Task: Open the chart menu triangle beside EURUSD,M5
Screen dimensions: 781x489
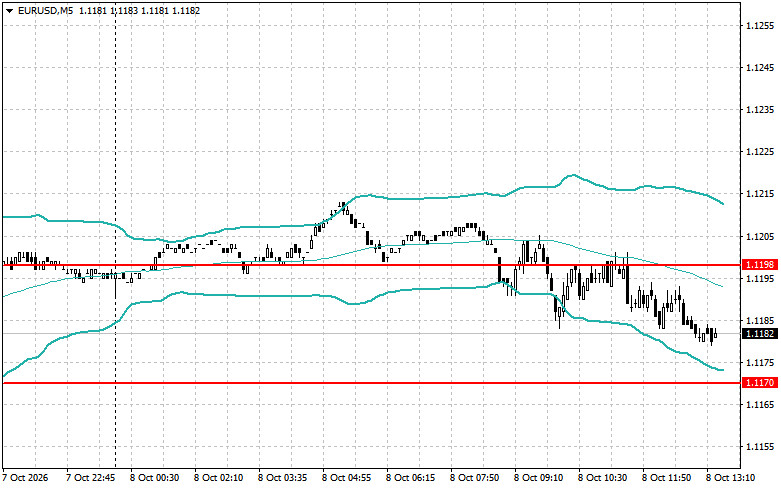Action: click(x=9, y=10)
